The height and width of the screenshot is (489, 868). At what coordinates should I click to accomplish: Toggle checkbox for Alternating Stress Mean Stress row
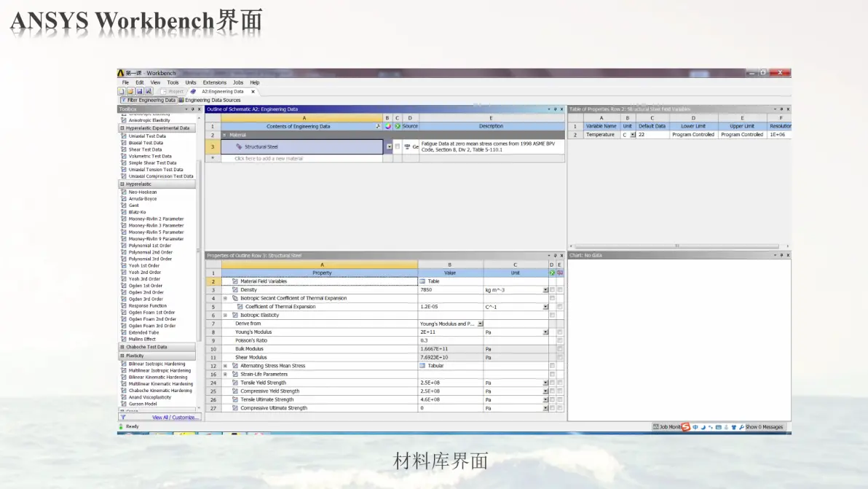coord(552,366)
